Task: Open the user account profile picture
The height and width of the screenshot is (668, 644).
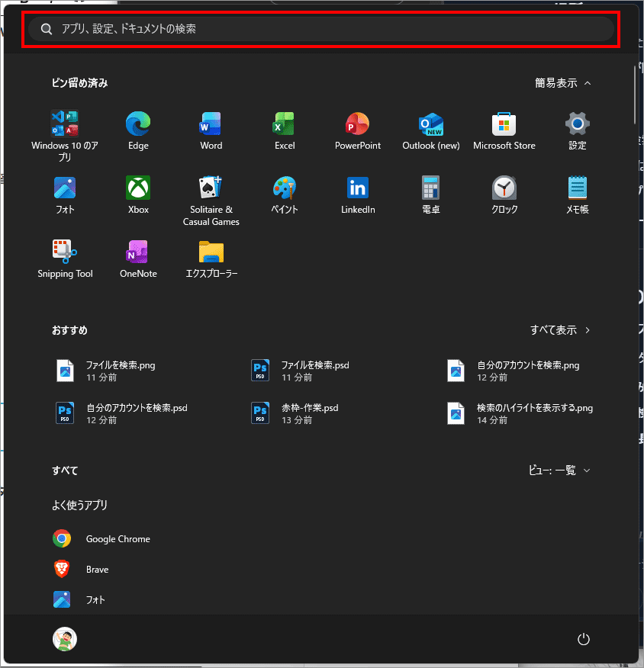Action: (65, 640)
